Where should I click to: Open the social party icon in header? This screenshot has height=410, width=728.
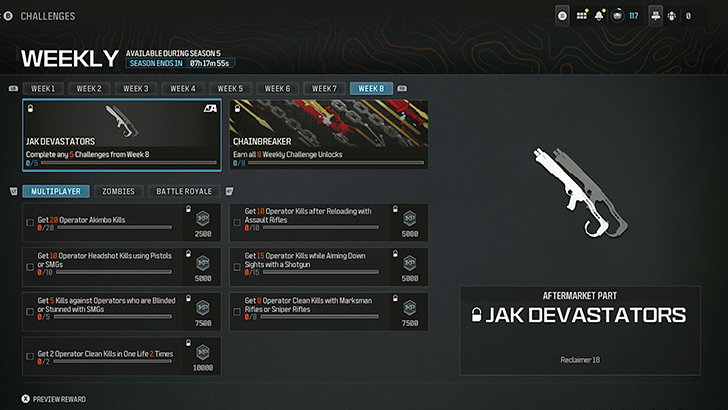tap(656, 16)
